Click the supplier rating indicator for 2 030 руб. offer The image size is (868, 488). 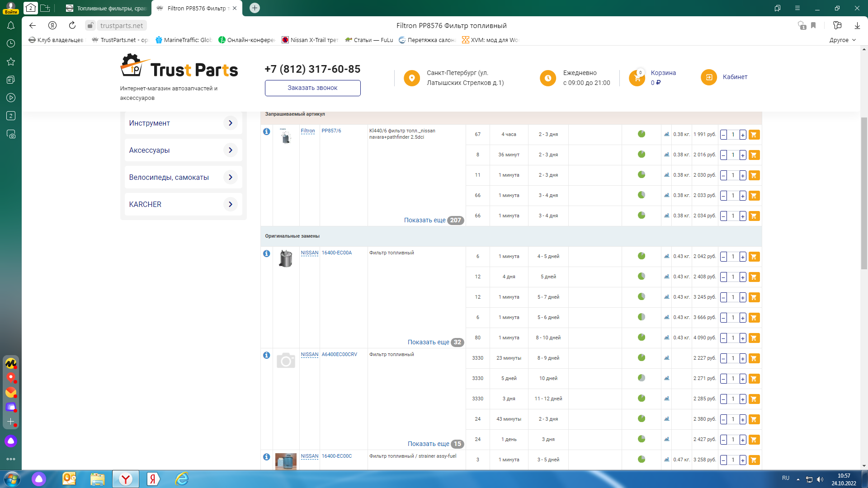(x=642, y=175)
